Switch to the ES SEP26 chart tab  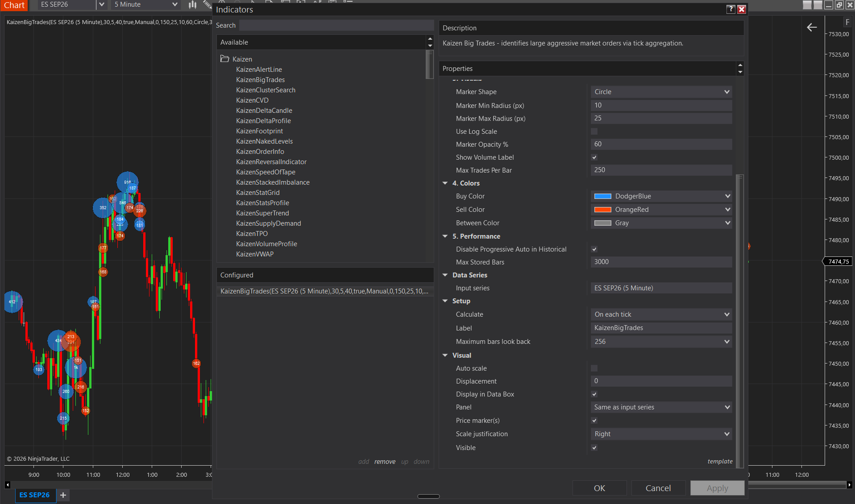click(35, 495)
